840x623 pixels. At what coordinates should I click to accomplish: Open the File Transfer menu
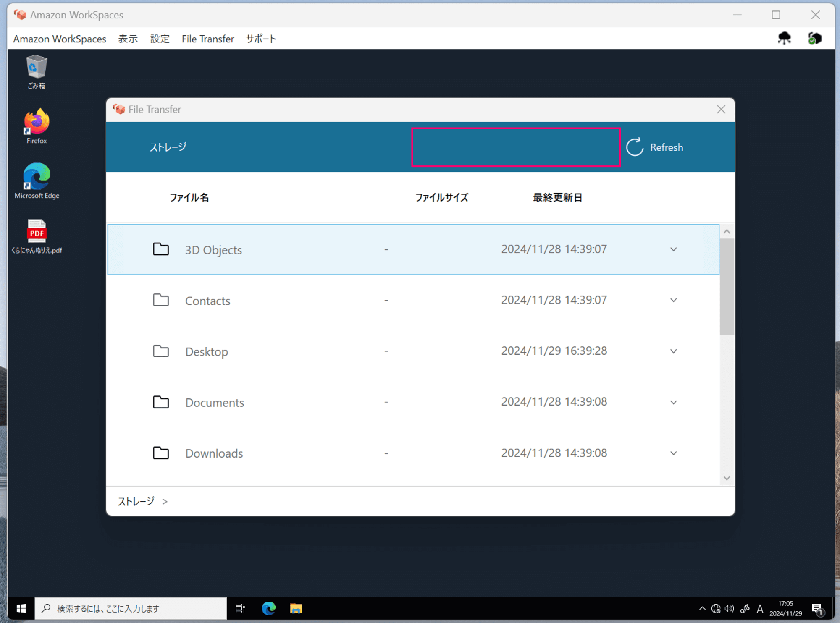[x=208, y=39]
